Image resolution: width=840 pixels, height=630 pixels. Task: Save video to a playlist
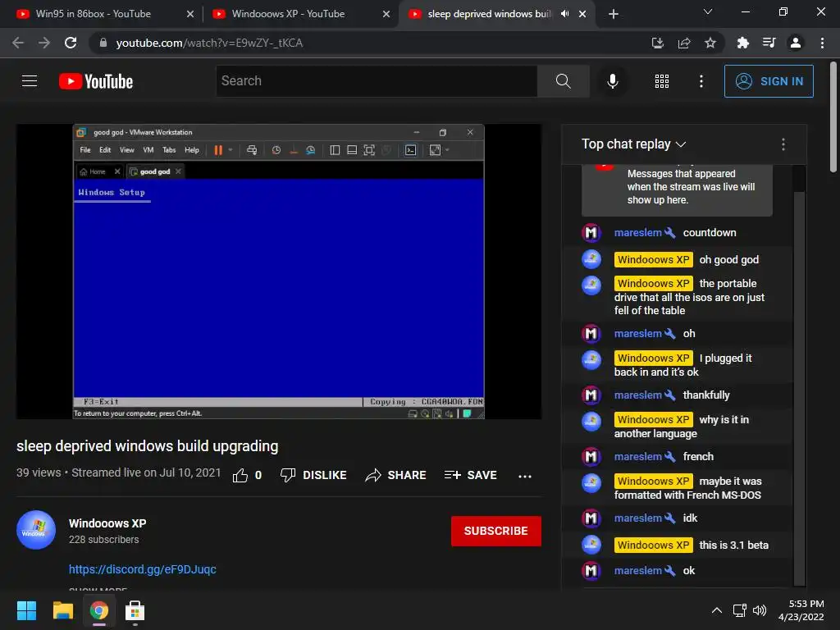470,475
